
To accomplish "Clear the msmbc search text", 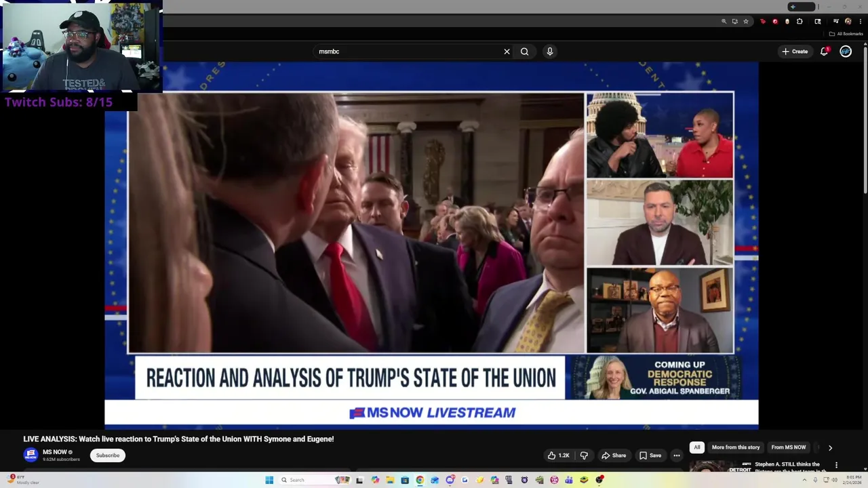I will tap(507, 52).
